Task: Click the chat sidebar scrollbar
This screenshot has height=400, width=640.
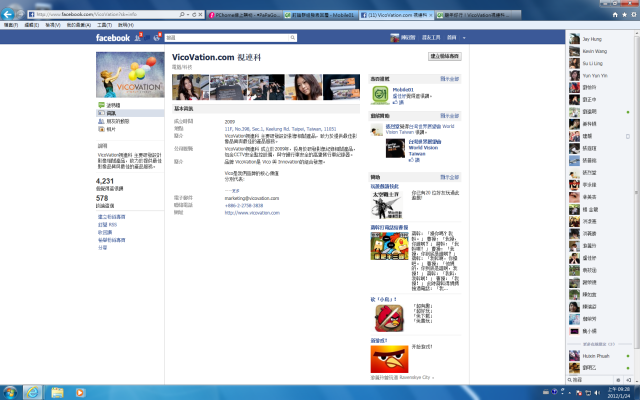Action: tap(636, 190)
